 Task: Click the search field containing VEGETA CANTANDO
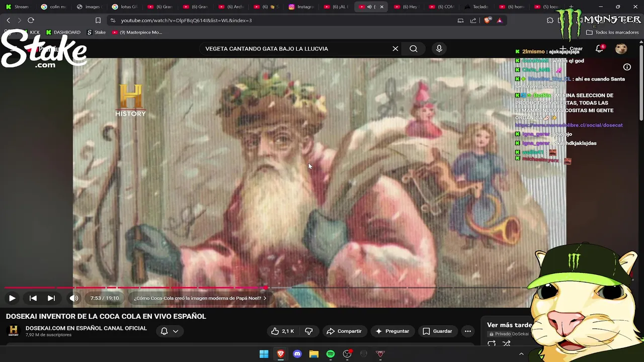click(x=297, y=49)
